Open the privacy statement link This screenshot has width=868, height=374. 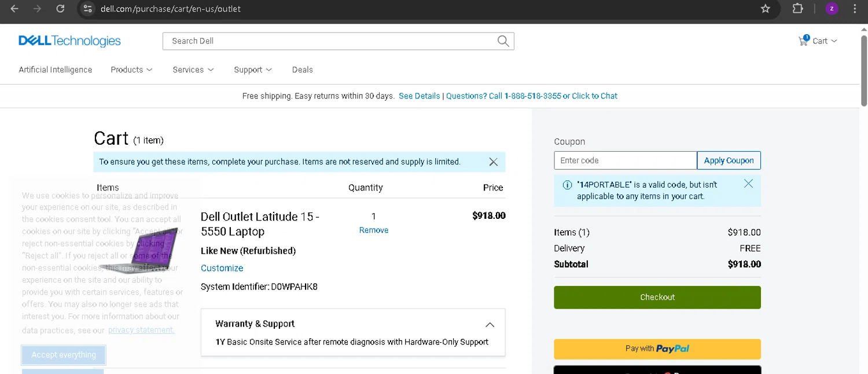[x=141, y=330]
